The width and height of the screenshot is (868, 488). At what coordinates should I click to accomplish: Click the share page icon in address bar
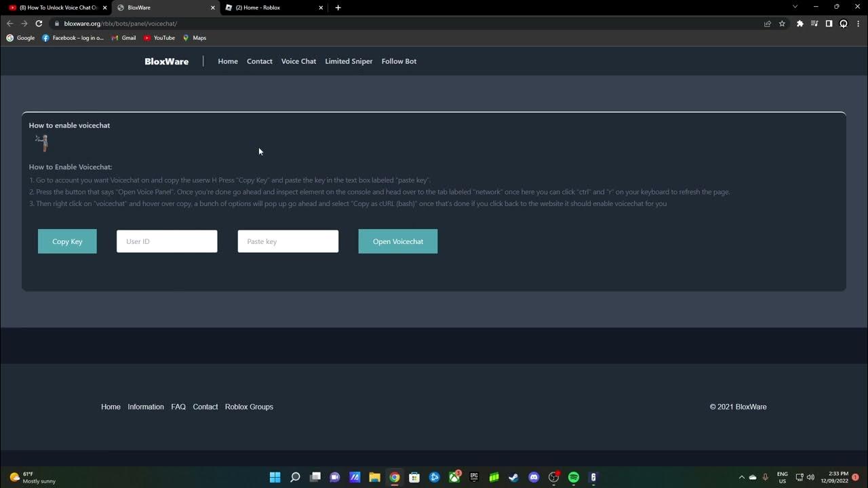click(768, 23)
